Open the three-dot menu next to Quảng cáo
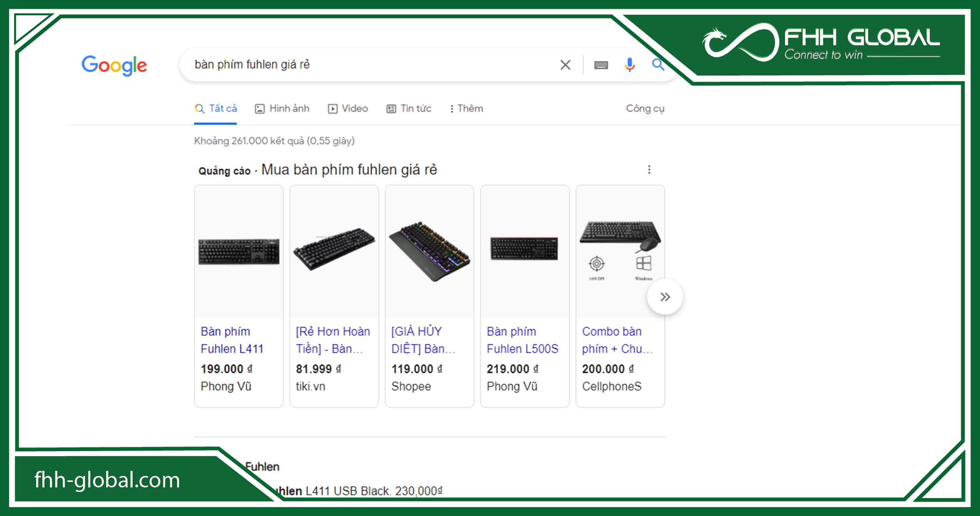Screen dimensions: 980x516 coord(649,169)
